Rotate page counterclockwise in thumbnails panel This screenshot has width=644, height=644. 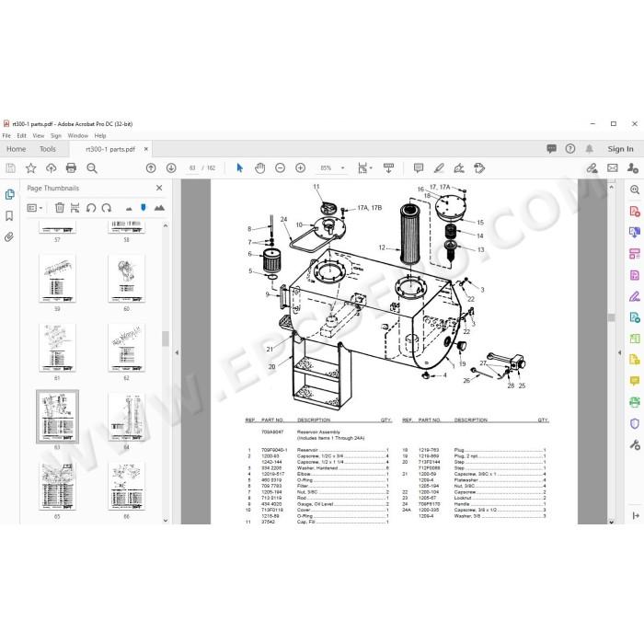91,208
